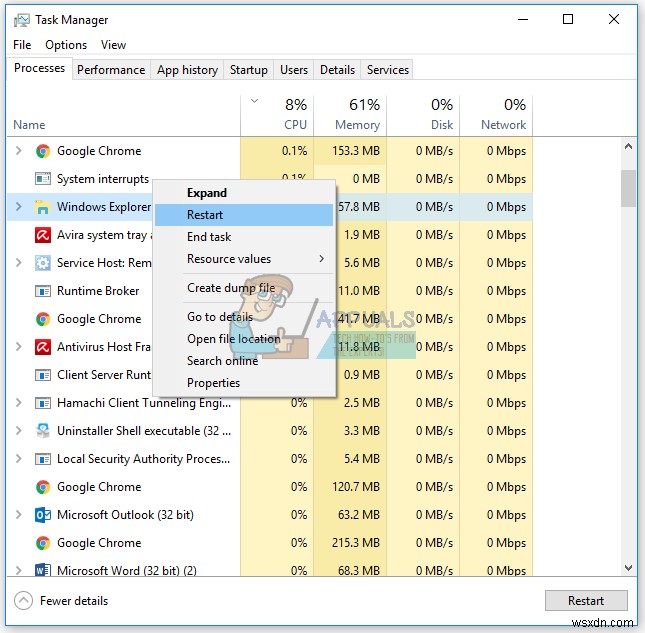This screenshot has width=645, height=633.
Task: Expand the Hamachi Client Tunneling Engine group
Action: [x=19, y=402]
